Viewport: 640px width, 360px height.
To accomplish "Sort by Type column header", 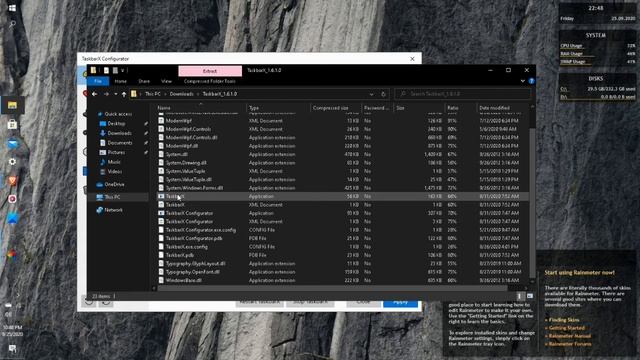I will [278, 108].
